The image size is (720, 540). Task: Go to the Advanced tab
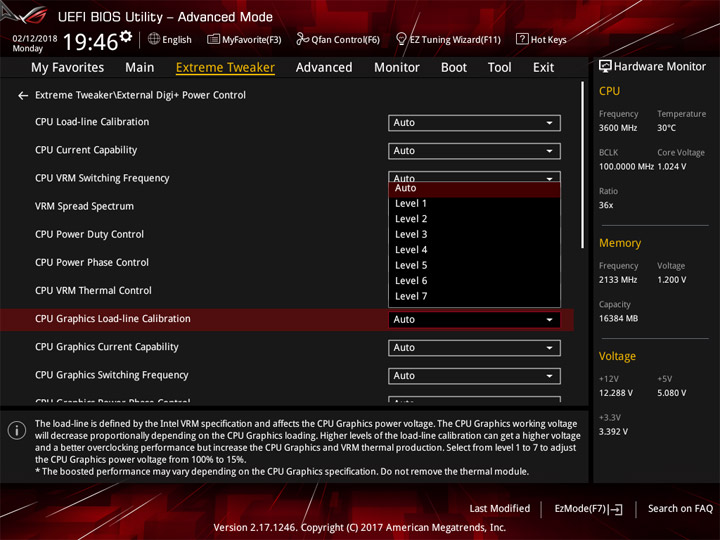click(324, 68)
